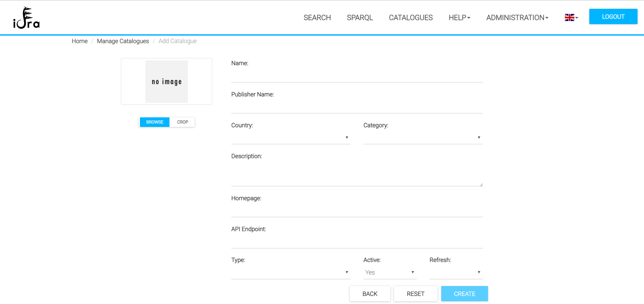Click the BACK button

click(370, 294)
